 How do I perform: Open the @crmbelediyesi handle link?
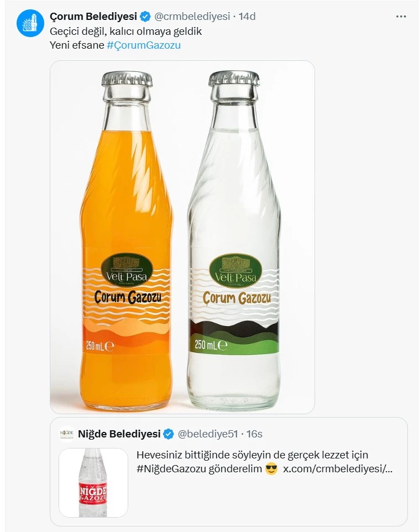[192, 16]
